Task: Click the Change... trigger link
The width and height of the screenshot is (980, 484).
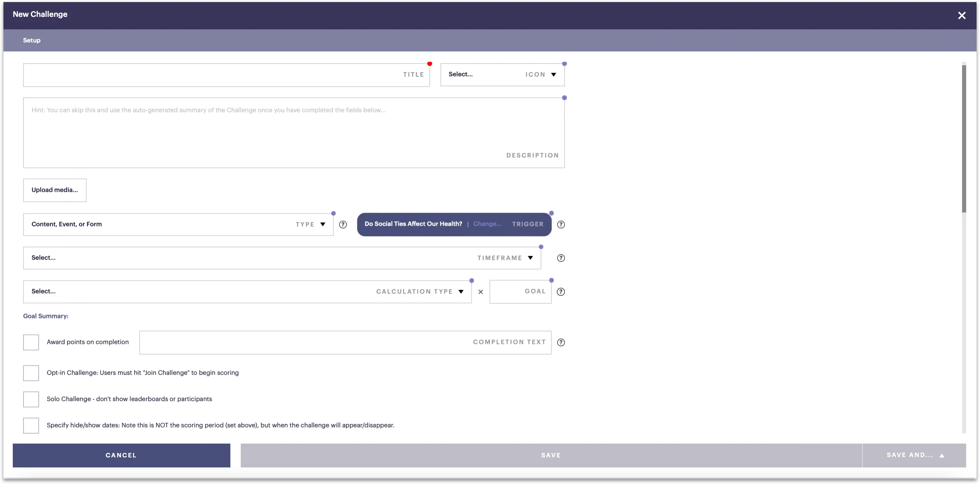Action: tap(487, 224)
